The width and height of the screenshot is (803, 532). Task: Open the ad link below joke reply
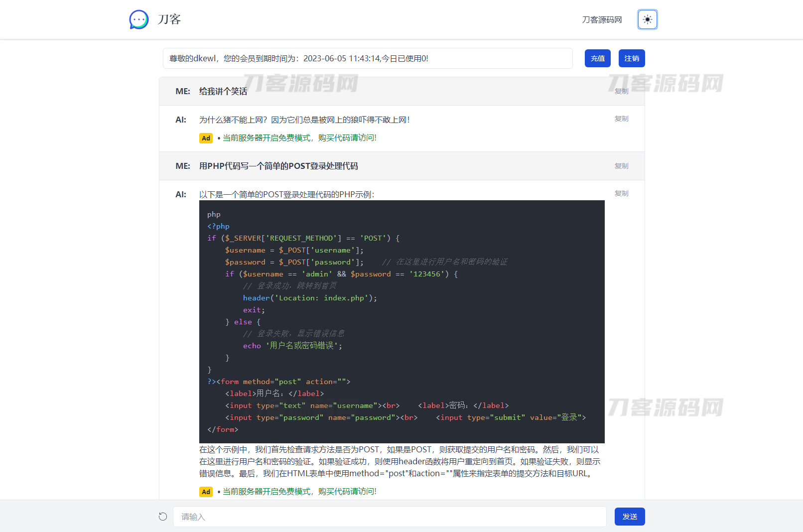coord(299,138)
